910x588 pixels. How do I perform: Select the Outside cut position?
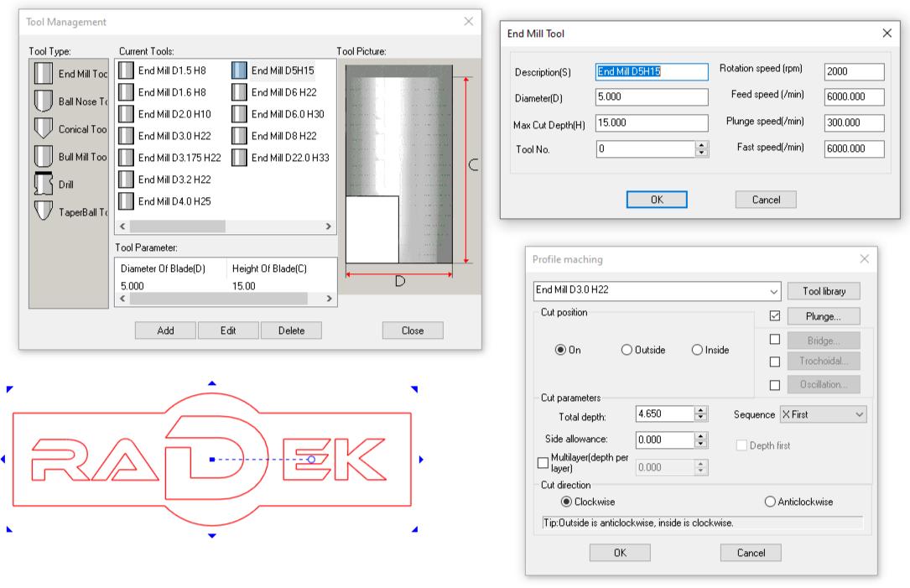627,351
